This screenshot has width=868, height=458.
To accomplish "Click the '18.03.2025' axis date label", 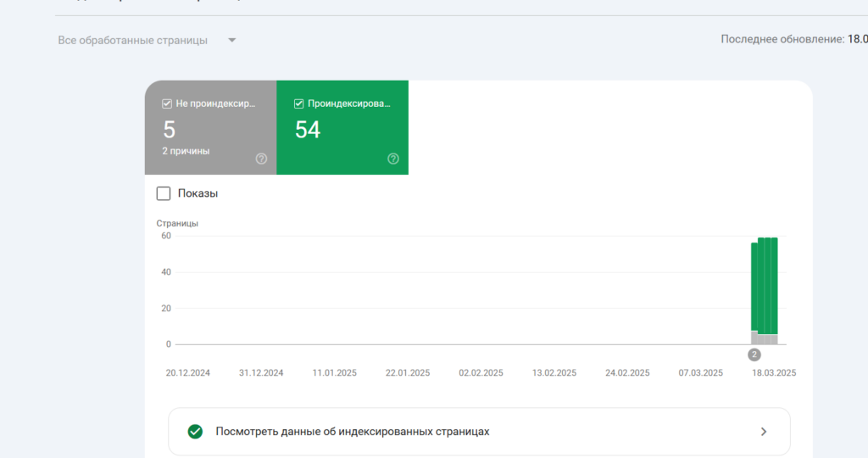I will pyautogui.click(x=774, y=372).
